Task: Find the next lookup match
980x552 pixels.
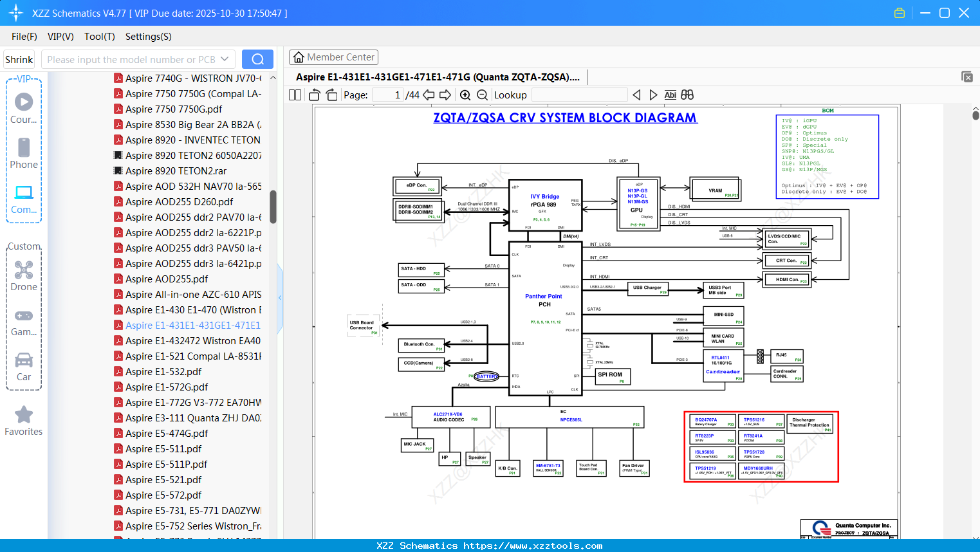Action: pos(653,95)
